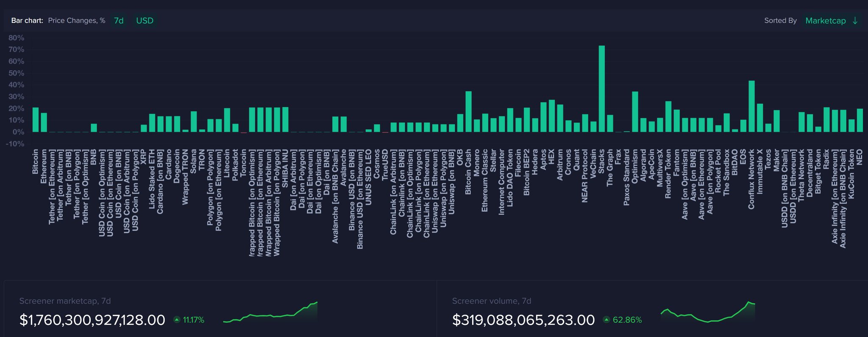Select the Conflux Network price bar
Screen dimensions: 868x337
[751, 106]
